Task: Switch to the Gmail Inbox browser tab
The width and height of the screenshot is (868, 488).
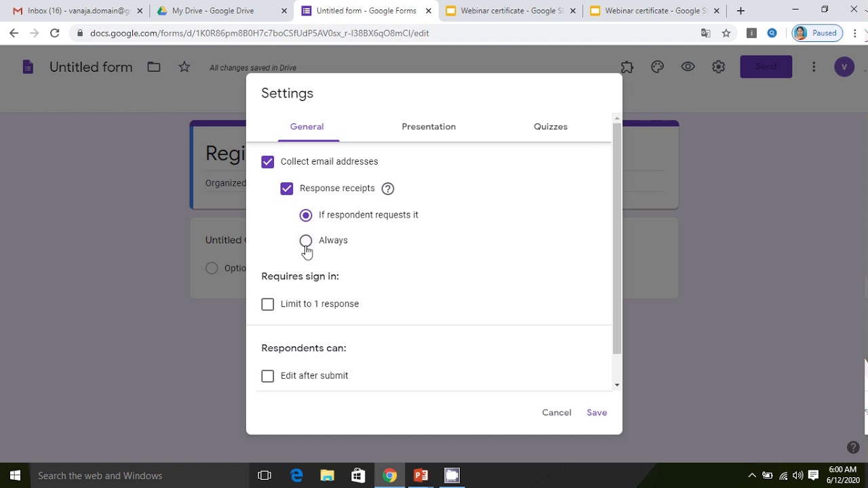Action: 78,11
